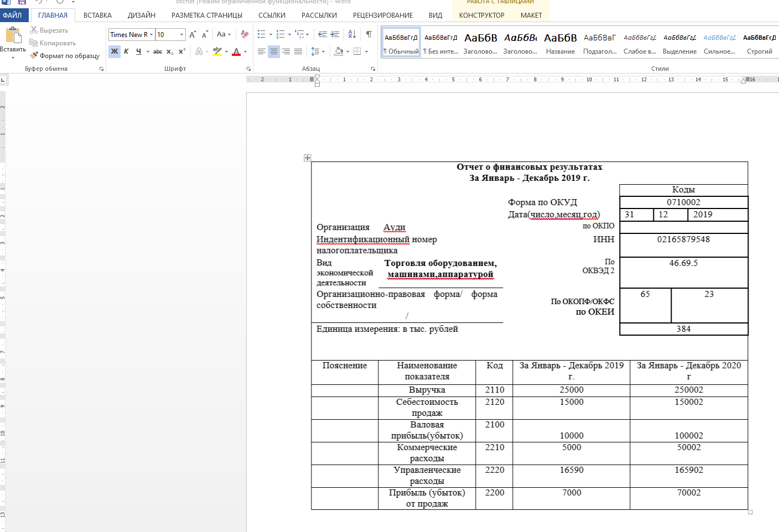The height and width of the screenshot is (532, 779).
Task: Click the tab selector at ruler corner
Action: pos(3,80)
